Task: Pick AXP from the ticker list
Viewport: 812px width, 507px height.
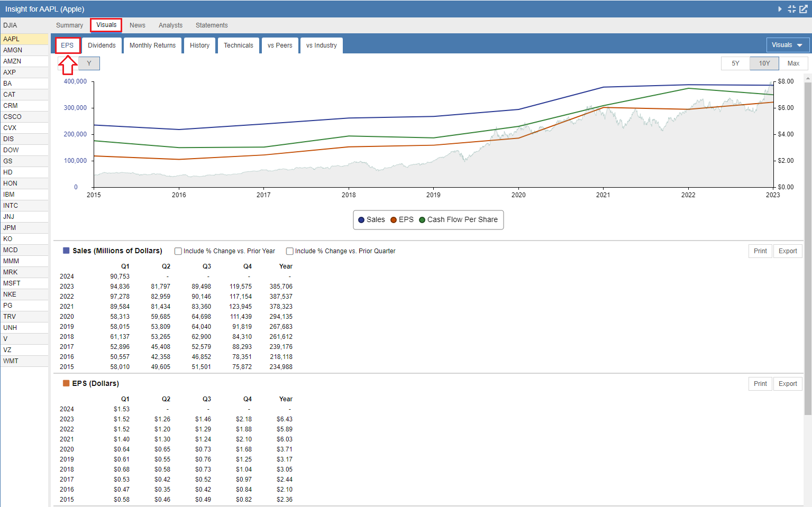Action: coord(24,72)
